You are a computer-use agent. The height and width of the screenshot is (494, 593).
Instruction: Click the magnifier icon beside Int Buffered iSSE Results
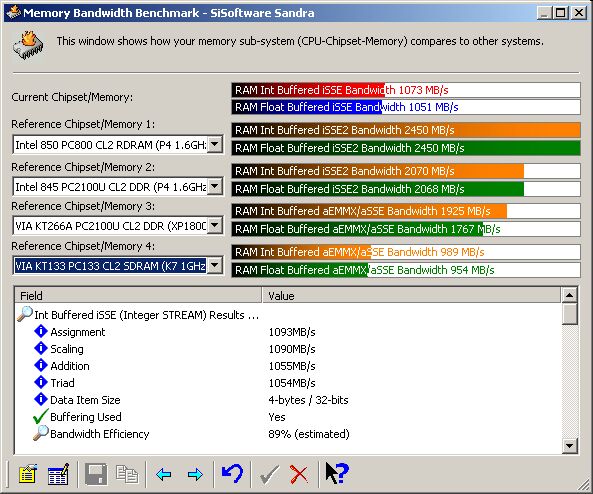pos(25,314)
